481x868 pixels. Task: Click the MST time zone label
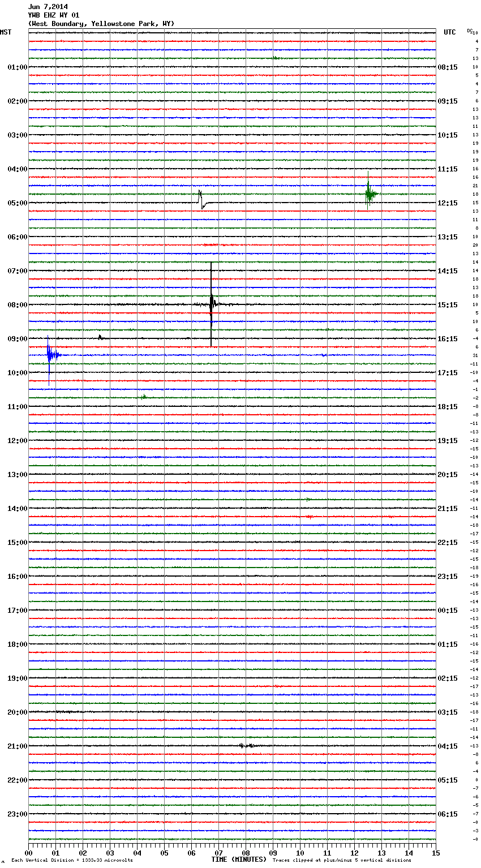coord(6,32)
